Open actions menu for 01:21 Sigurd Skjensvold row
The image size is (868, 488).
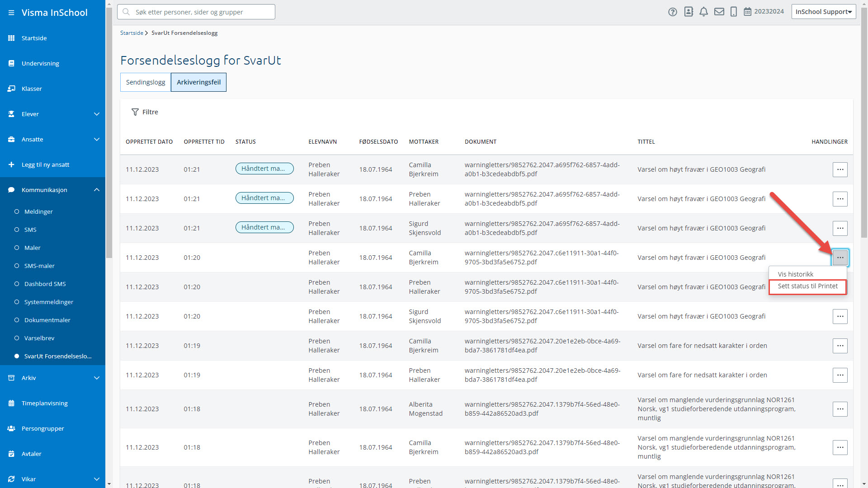840,228
